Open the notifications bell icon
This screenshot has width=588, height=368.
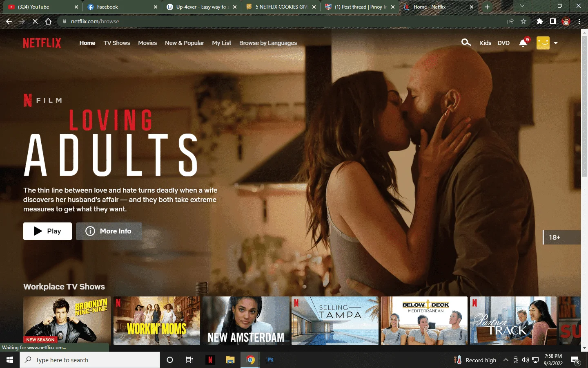point(523,43)
